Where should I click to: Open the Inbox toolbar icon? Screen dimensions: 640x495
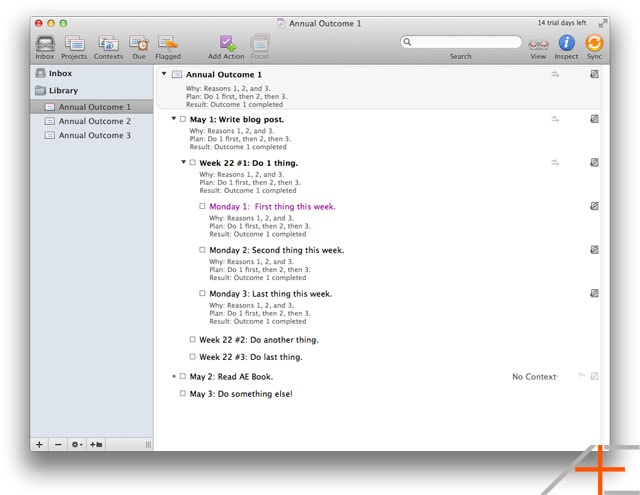point(45,43)
